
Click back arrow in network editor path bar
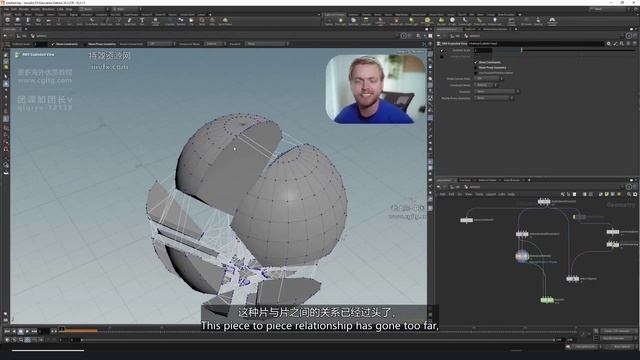439,187
